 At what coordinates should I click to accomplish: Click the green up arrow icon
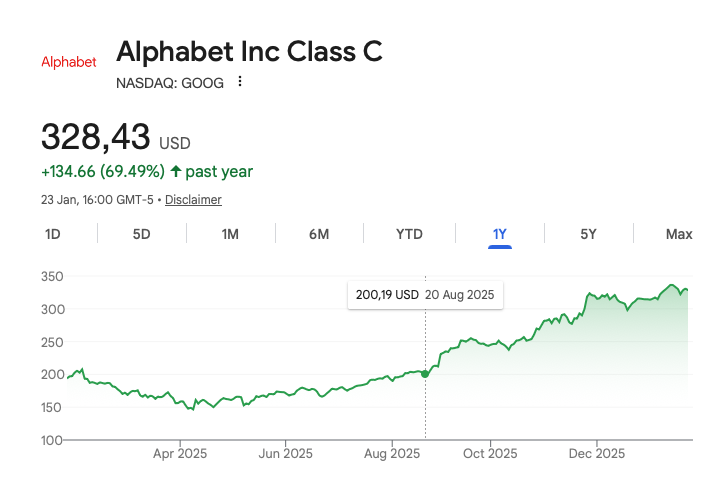coord(176,172)
